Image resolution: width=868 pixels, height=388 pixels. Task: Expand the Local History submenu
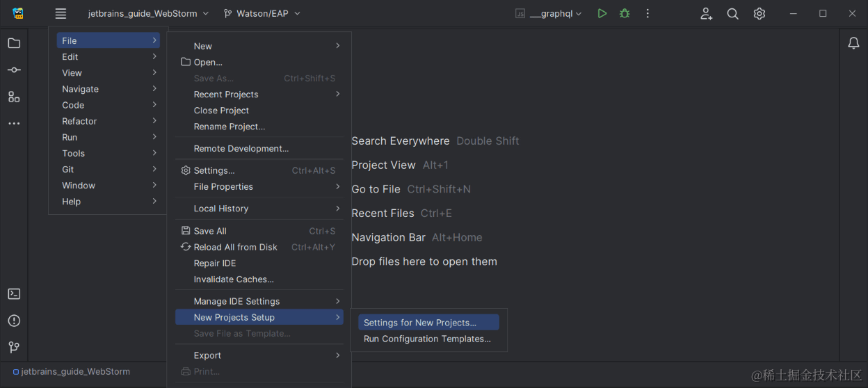pos(259,209)
